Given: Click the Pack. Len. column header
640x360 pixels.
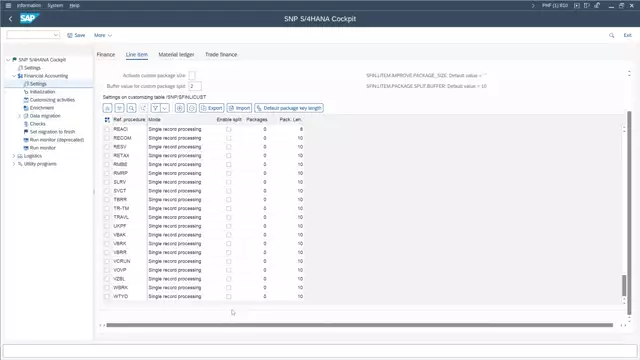Looking at the screenshot, I should [291, 120].
